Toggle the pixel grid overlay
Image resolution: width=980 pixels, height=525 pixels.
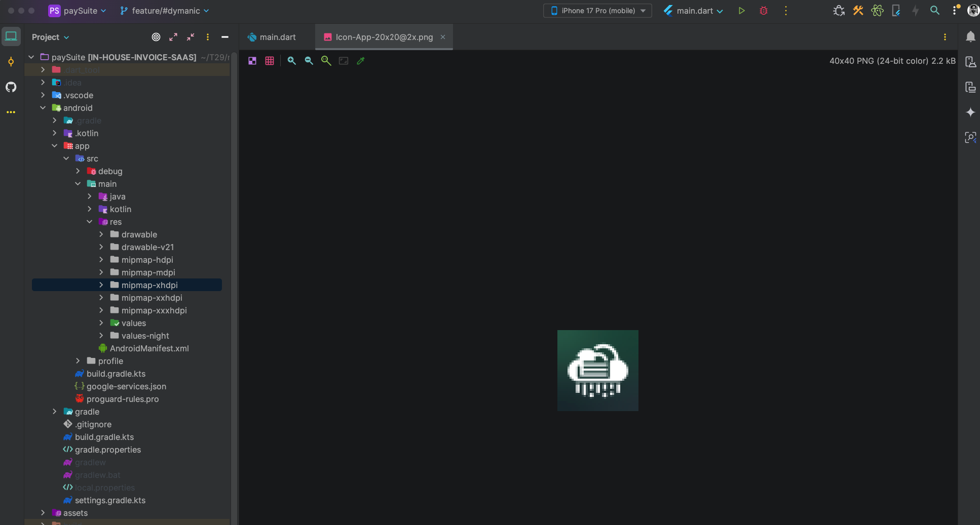tap(270, 61)
